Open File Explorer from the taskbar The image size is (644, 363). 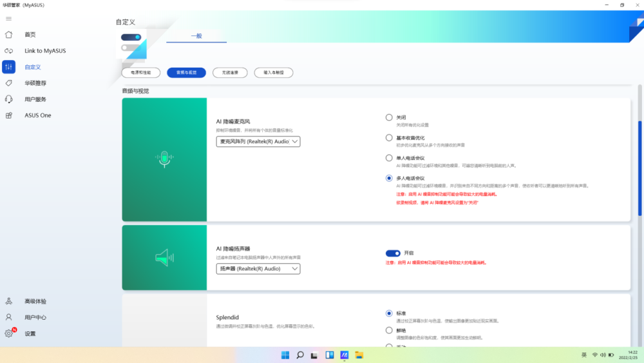(x=359, y=355)
